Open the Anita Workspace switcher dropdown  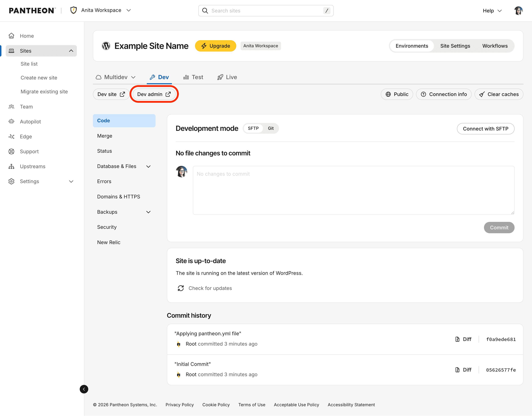(101, 10)
